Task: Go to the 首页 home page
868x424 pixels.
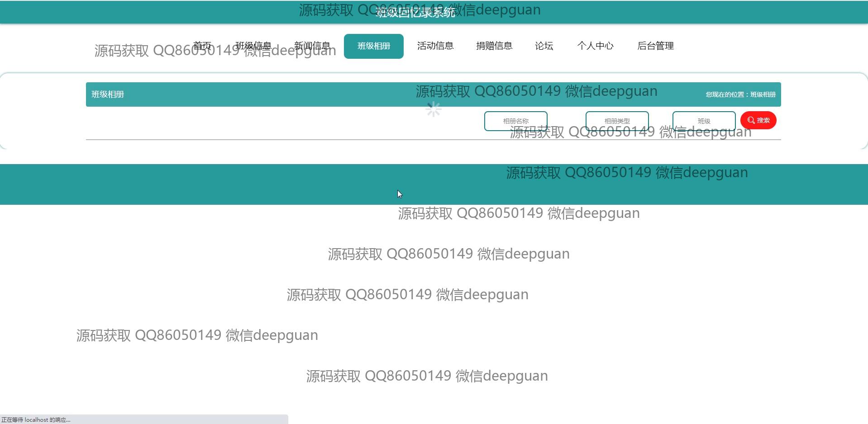Action: [202, 46]
